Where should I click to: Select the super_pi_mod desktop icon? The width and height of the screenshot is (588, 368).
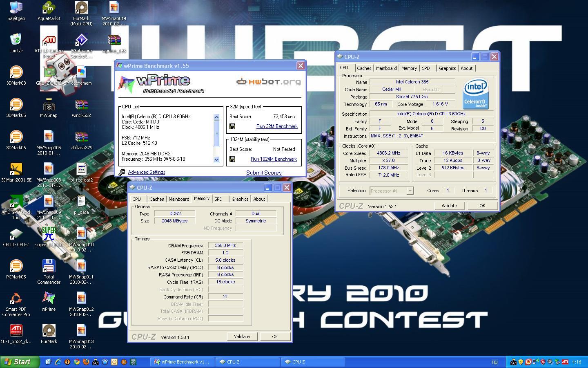[x=49, y=237]
